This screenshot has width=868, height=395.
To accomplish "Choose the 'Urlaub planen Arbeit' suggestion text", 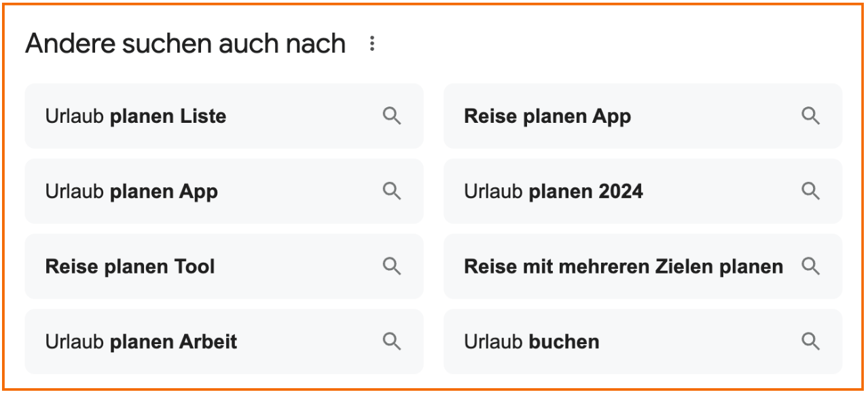I will (141, 341).
